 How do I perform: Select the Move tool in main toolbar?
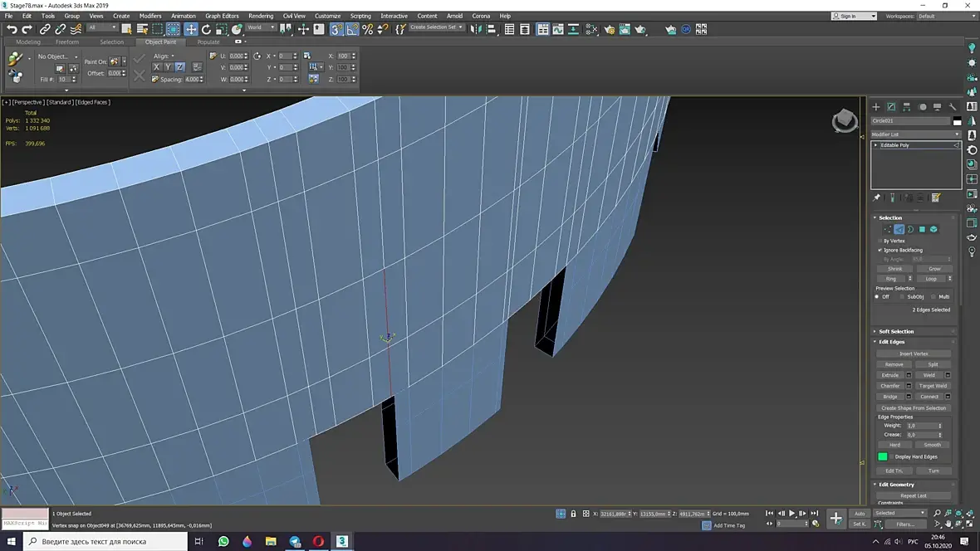click(x=191, y=29)
